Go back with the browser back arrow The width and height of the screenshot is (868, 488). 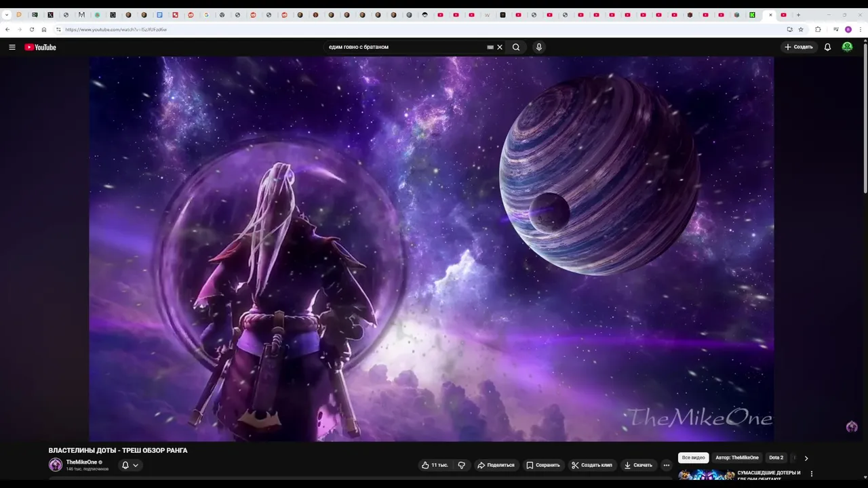tap(7, 29)
